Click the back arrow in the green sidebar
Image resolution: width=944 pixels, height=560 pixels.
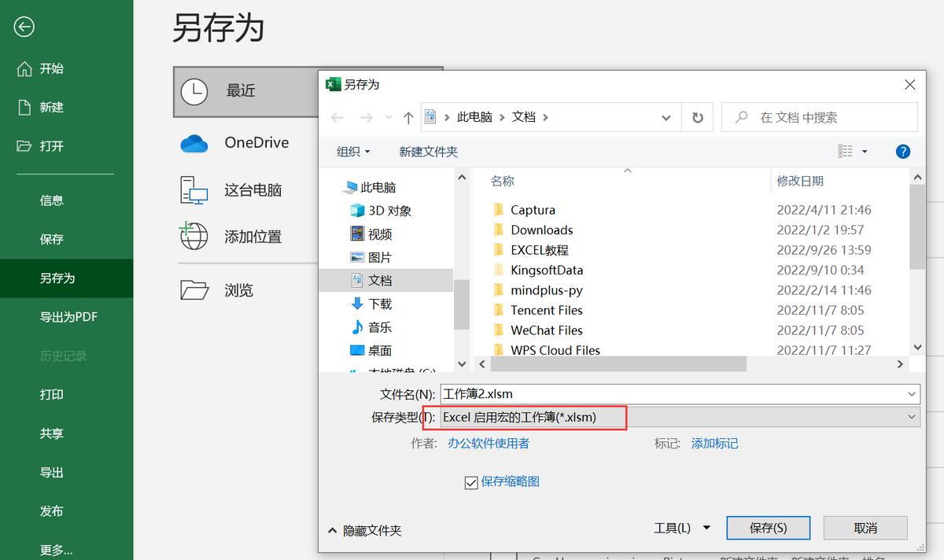pyautogui.click(x=24, y=28)
